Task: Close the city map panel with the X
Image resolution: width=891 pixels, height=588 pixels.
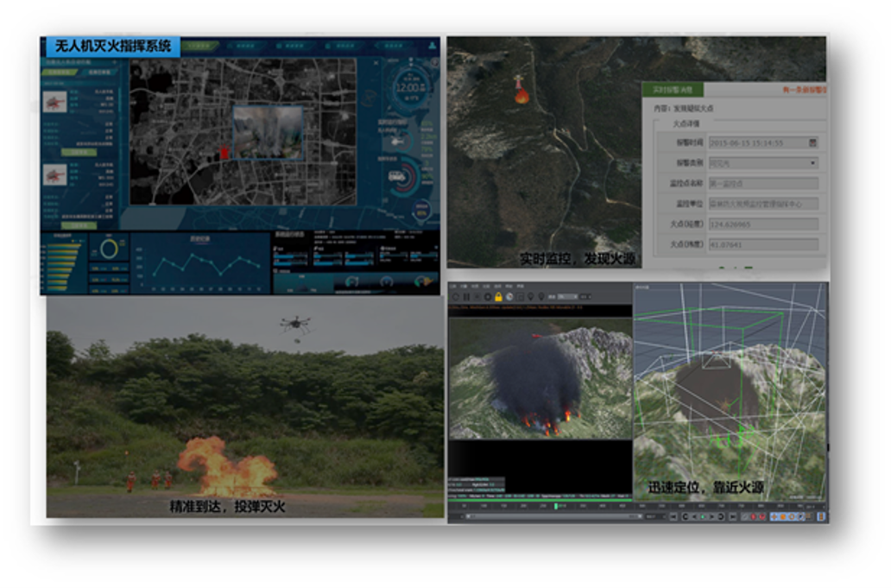Action: (x=376, y=63)
